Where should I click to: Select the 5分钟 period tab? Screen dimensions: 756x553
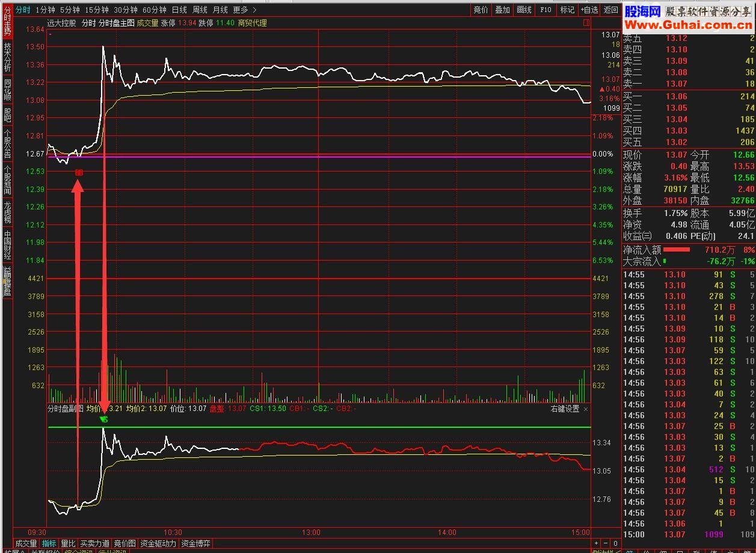70,10
